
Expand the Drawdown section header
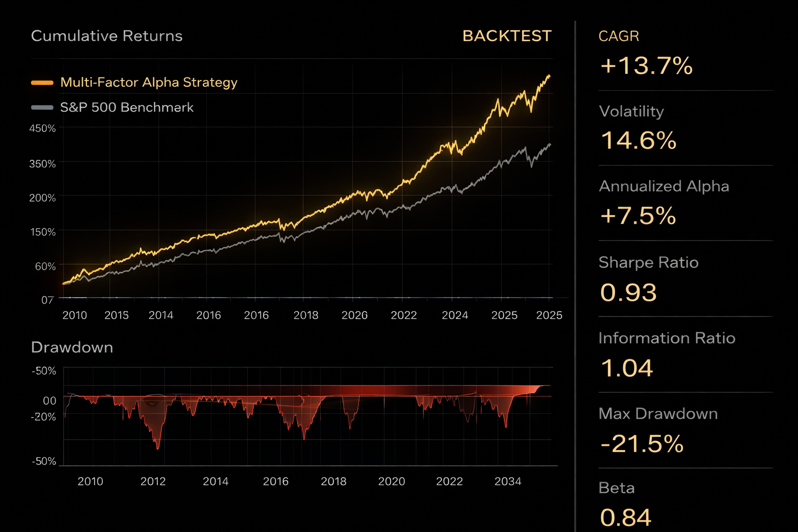click(x=72, y=347)
